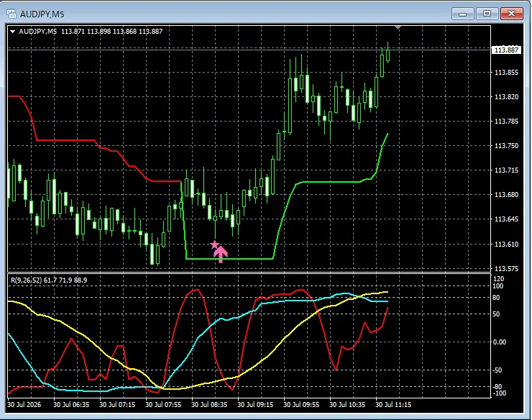This screenshot has height=420, width=532.
Task: Close the AUDJPY,M5 chart window
Action: point(512,14)
